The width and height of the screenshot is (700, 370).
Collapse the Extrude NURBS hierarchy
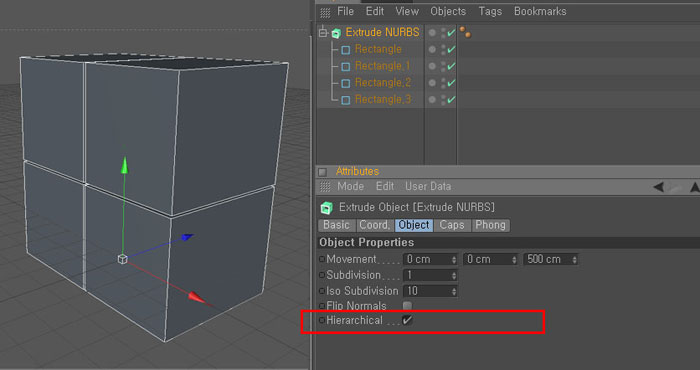point(323,33)
